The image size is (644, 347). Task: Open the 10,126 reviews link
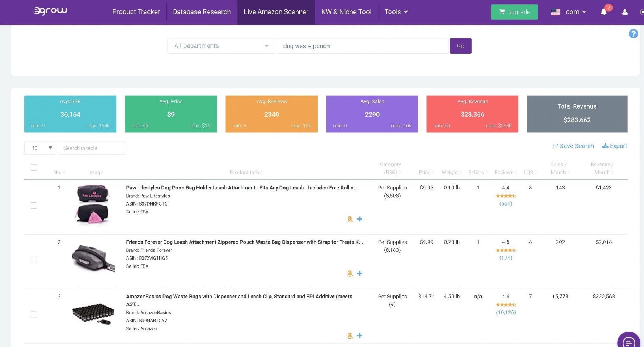tap(506, 313)
